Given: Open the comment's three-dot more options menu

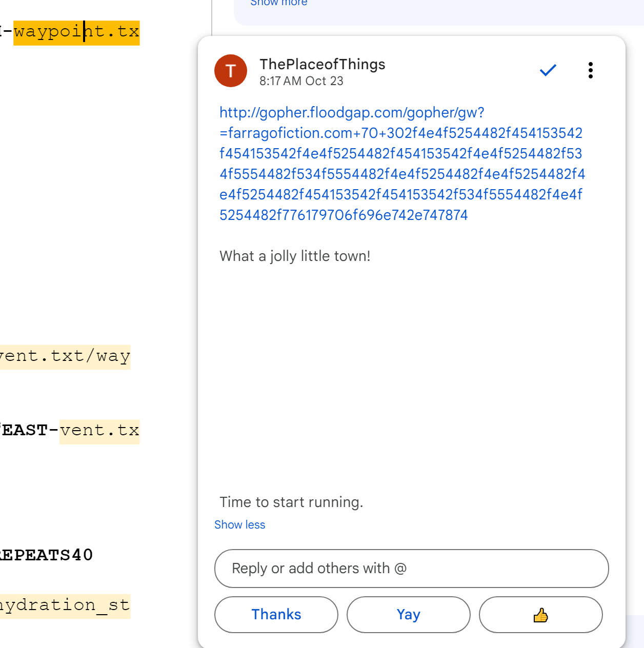Looking at the screenshot, I should [x=590, y=70].
